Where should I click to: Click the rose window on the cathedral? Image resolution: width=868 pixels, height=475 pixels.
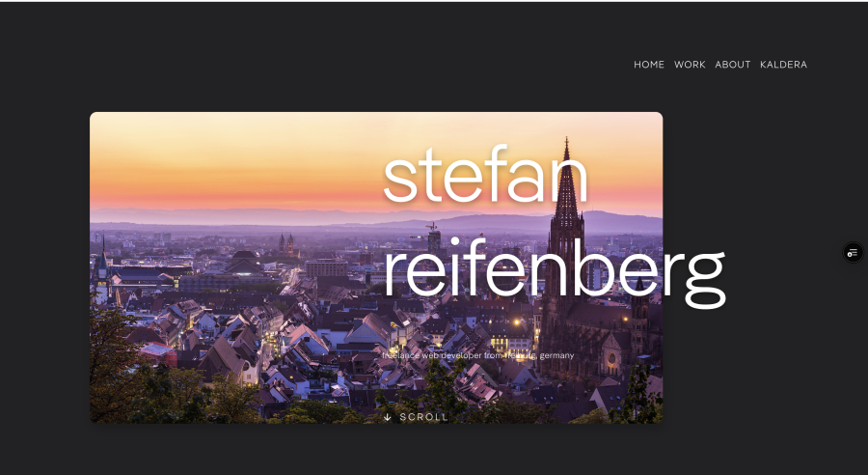611,358
